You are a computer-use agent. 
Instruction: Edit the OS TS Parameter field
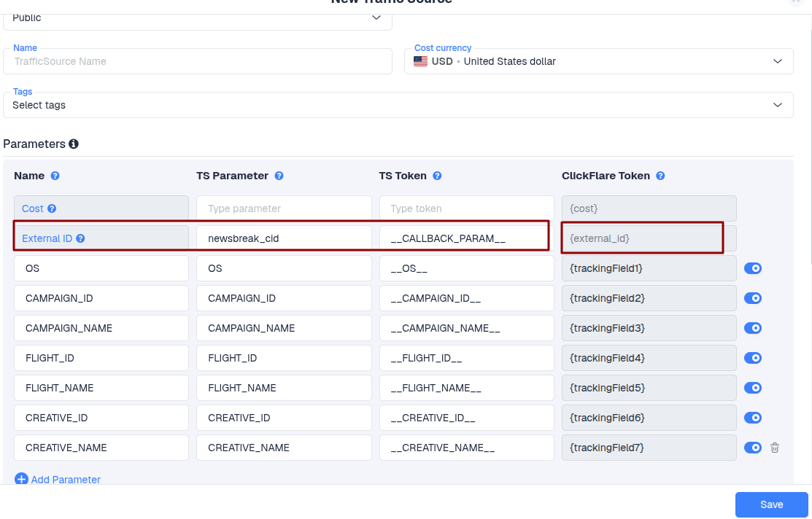click(x=284, y=268)
